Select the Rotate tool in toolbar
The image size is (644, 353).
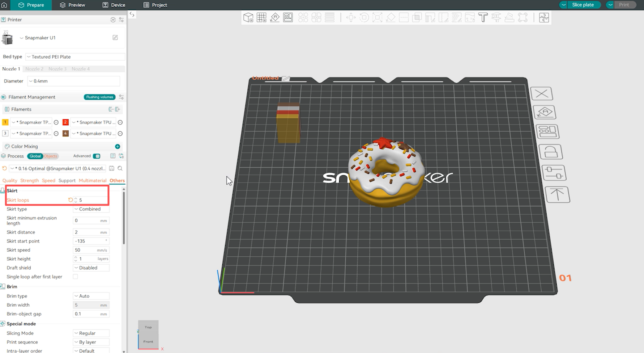(364, 17)
